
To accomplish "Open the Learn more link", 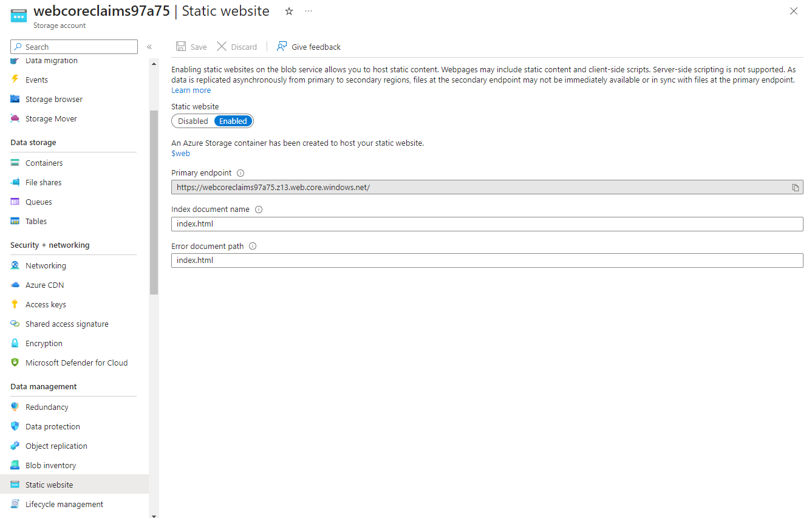I will point(191,90).
